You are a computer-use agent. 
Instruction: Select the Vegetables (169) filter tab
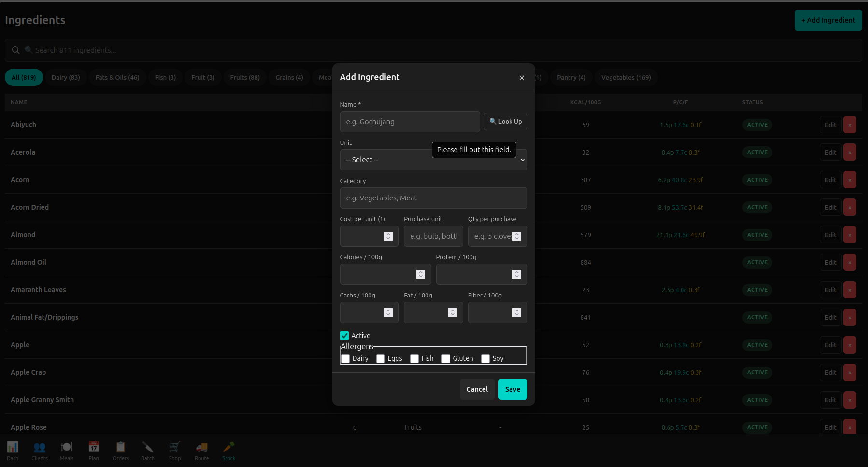626,77
